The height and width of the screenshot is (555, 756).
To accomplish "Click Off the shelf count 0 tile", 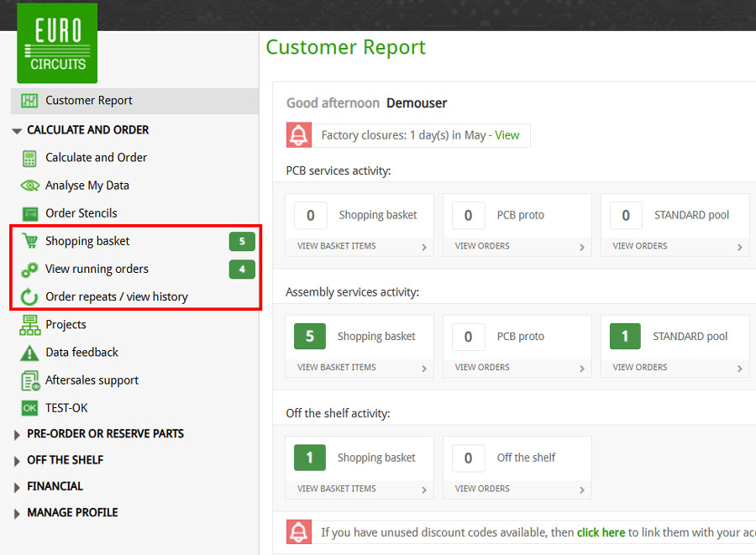I will [468, 458].
